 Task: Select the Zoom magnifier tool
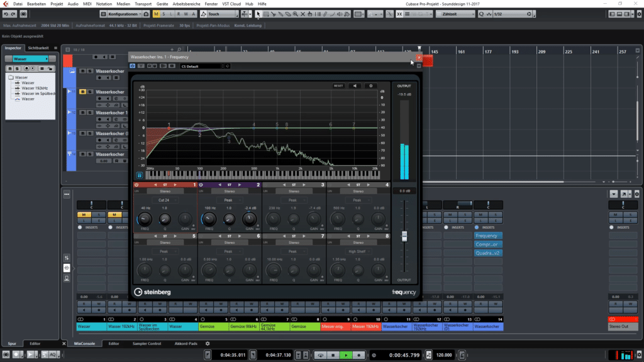click(x=296, y=14)
